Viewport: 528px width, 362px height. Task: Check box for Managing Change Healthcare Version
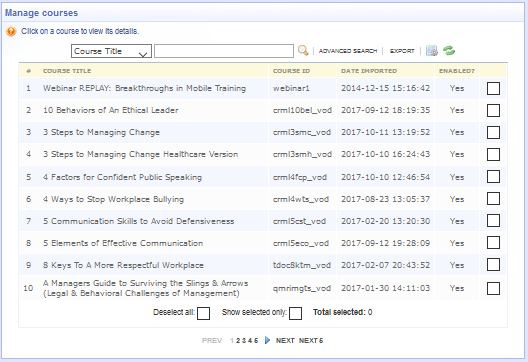point(493,155)
